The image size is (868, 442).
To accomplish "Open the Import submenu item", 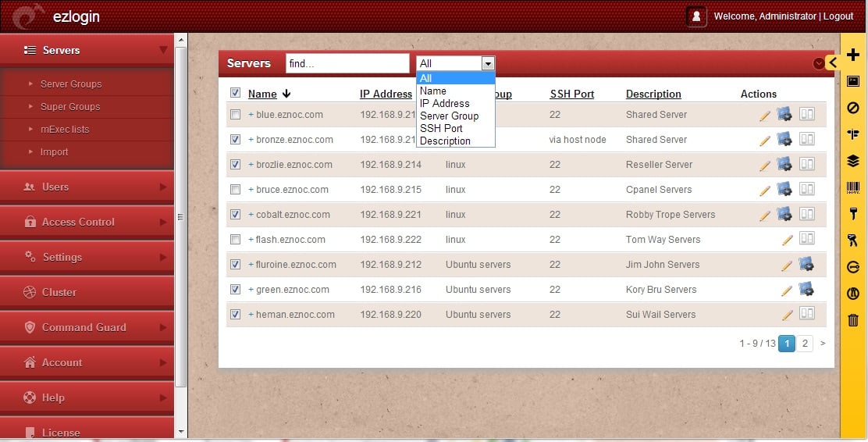I will (55, 152).
